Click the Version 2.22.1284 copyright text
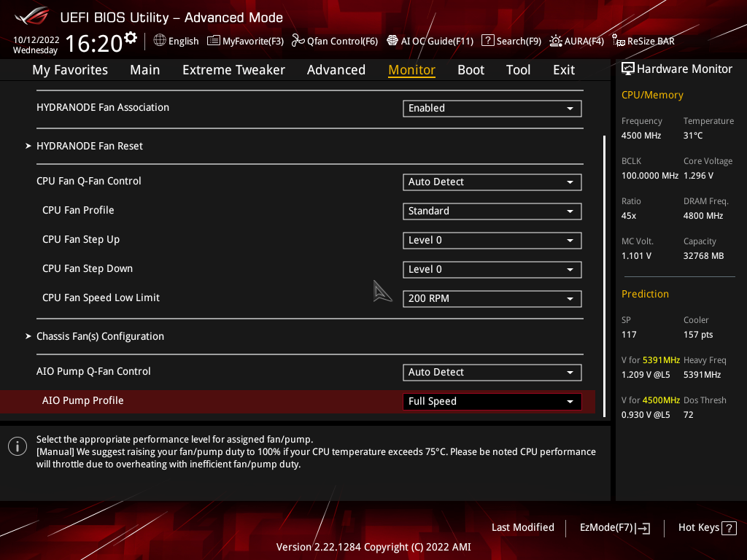The height and width of the screenshot is (560, 747). point(373,547)
